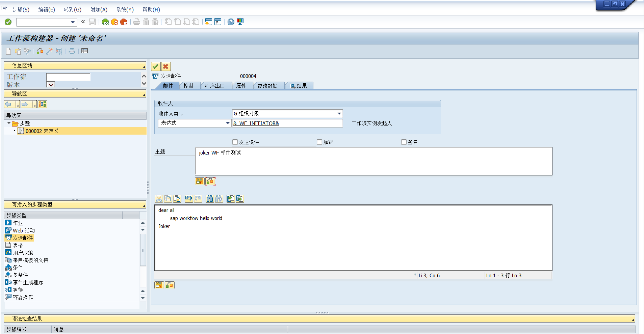Switch to the 程序出口 tab

pyautogui.click(x=215, y=86)
